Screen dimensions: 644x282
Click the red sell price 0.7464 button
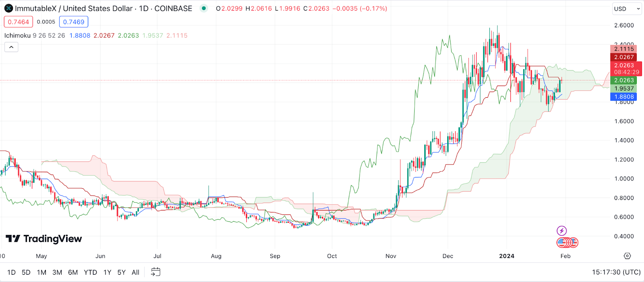click(x=19, y=22)
